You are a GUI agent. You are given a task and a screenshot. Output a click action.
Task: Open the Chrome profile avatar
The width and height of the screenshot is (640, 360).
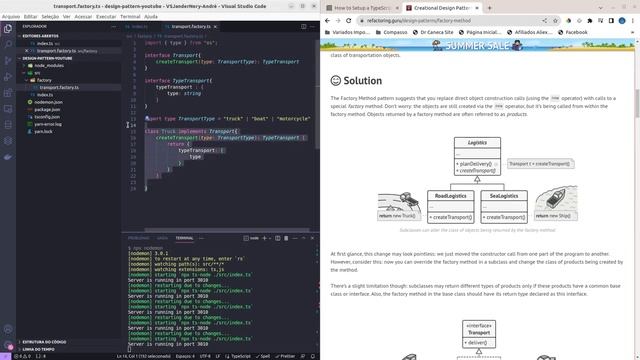click(x=622, y=20)
